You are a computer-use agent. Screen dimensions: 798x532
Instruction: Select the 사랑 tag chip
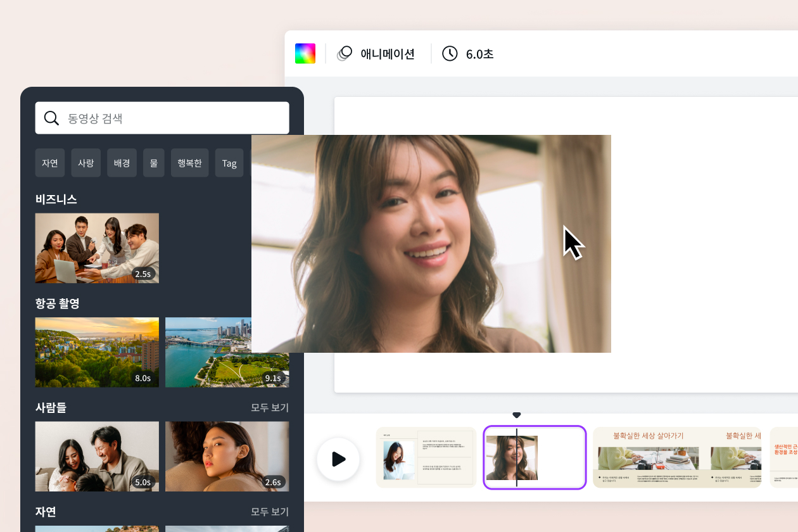85,163
